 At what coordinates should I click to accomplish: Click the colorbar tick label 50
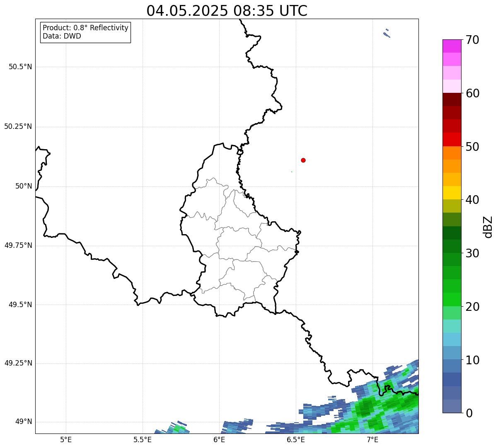point(472,147)
